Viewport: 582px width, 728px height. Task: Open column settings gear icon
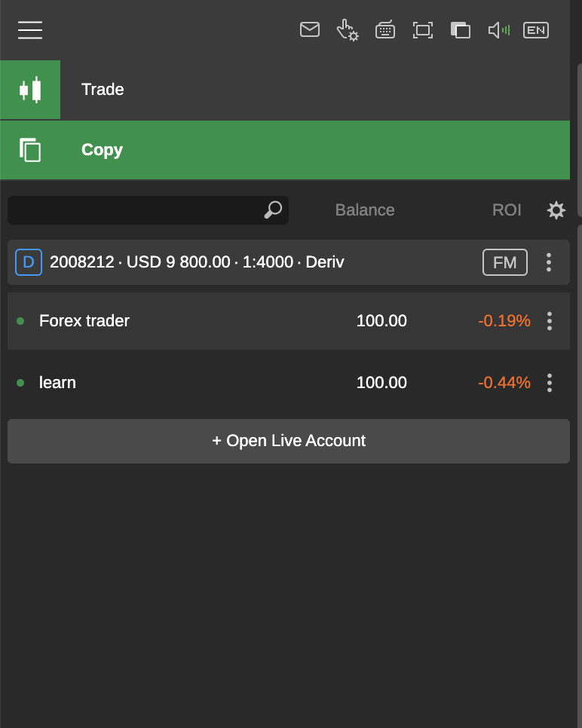pyautogui.click(x=556, y=210)
